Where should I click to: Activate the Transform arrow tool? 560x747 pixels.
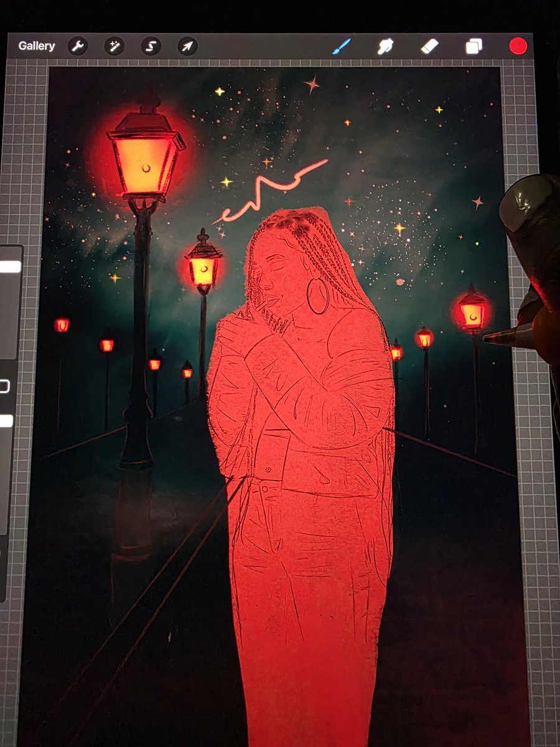pos(187,46)
